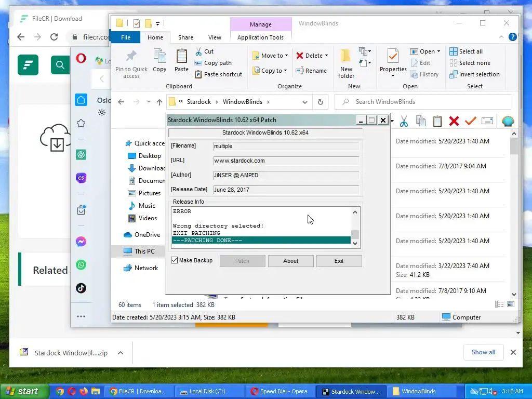This screenshot has width=532, height=399.
Task: Click the scissors Cut icon in toolbar
Action: point(404,121)
